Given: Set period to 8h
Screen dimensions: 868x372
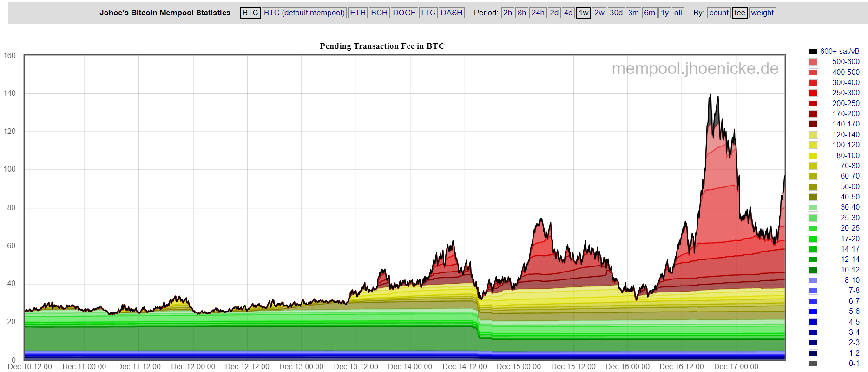Looking at the screenshot, I should click(522, 13).
